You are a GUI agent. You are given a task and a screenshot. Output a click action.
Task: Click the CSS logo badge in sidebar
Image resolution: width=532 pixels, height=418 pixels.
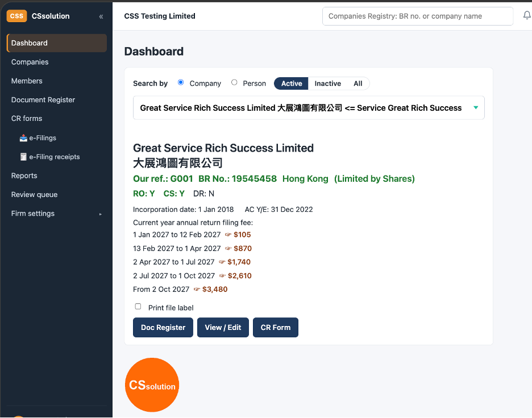(x=16, y=16)
